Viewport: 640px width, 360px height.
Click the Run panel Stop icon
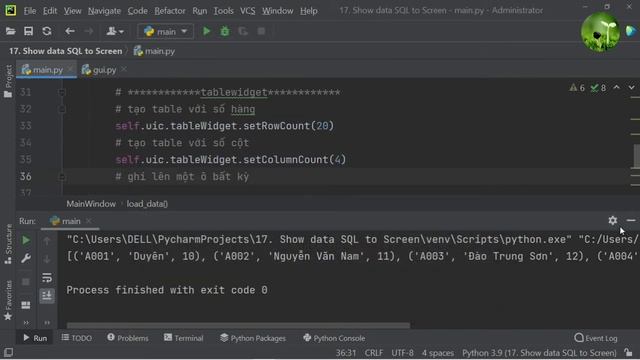pyautogui.click(x=26, y=282)
